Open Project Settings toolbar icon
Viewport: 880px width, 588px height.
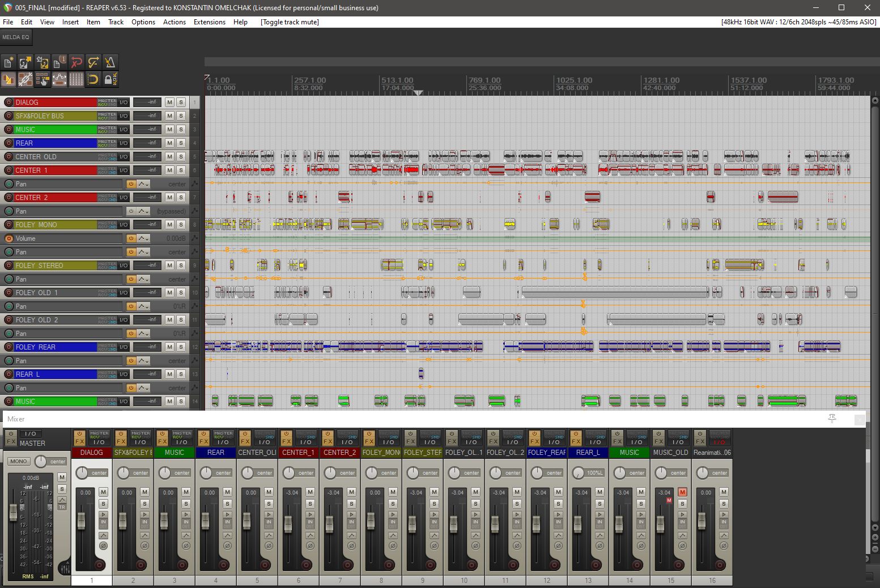pos(59,62)
